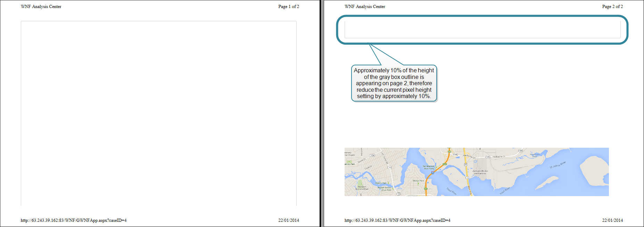Click the page 2 footer URL

[x=397, y=220]
